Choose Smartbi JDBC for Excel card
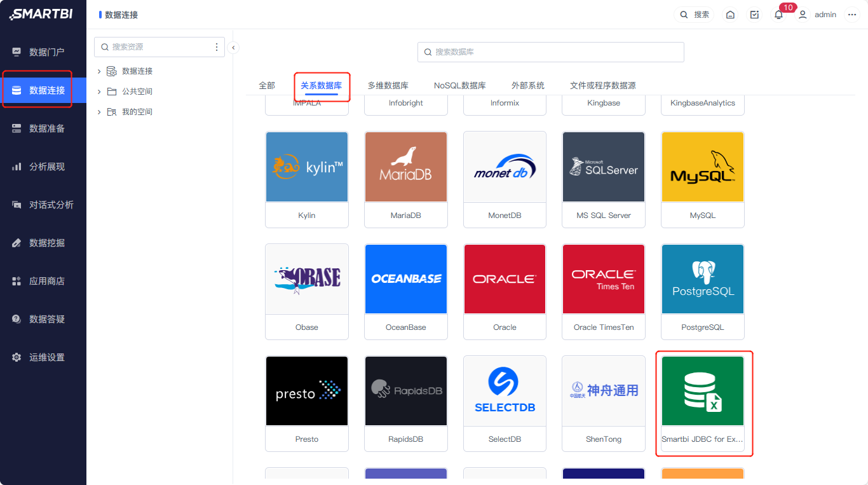Screen dimensions: 868x485 703,404
